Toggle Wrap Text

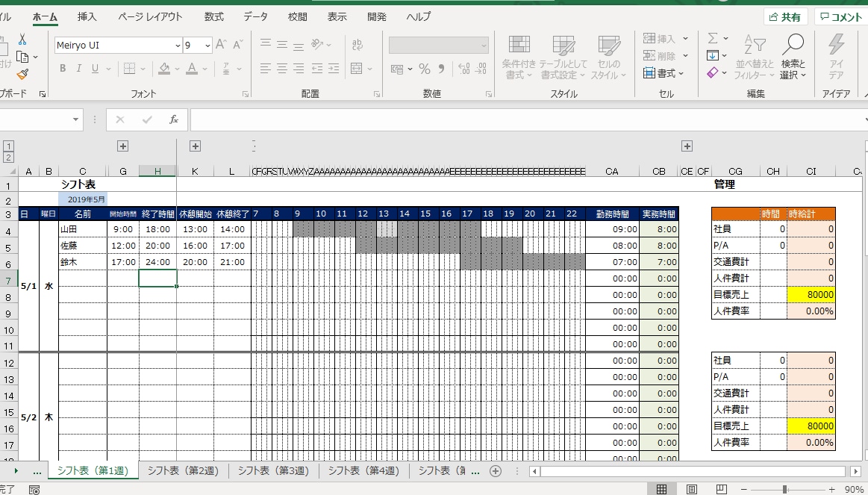[x=357, y=44]
